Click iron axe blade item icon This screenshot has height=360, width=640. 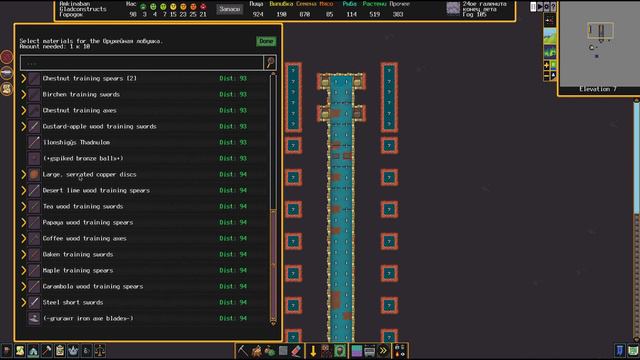tap(34, 318)
